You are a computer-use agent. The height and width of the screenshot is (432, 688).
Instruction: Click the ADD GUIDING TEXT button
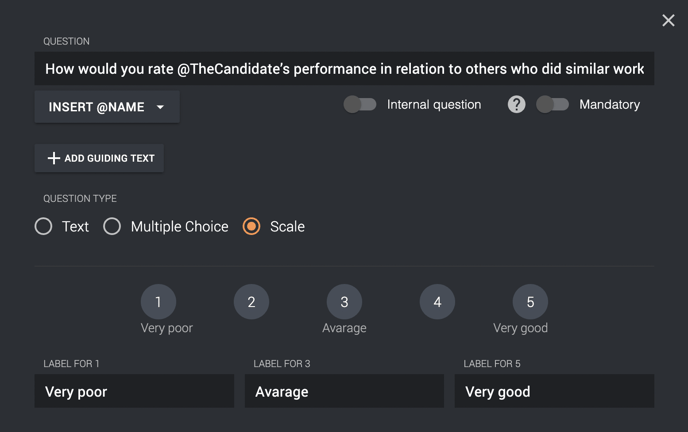coord(99,158)
